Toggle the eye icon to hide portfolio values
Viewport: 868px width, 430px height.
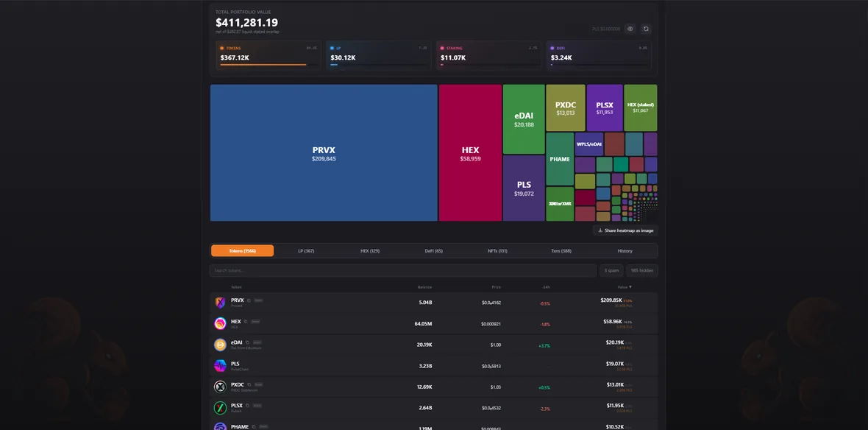[x=630, y=29]
